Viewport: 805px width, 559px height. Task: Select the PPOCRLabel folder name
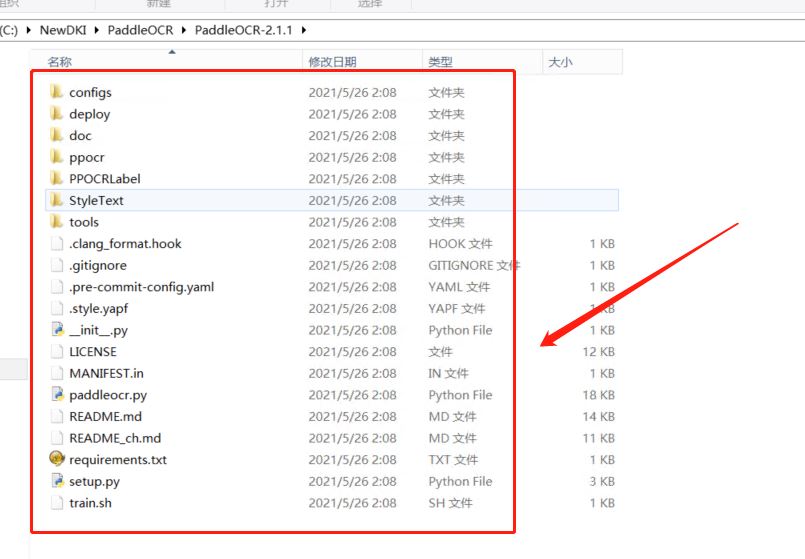[x=105, y=179]
